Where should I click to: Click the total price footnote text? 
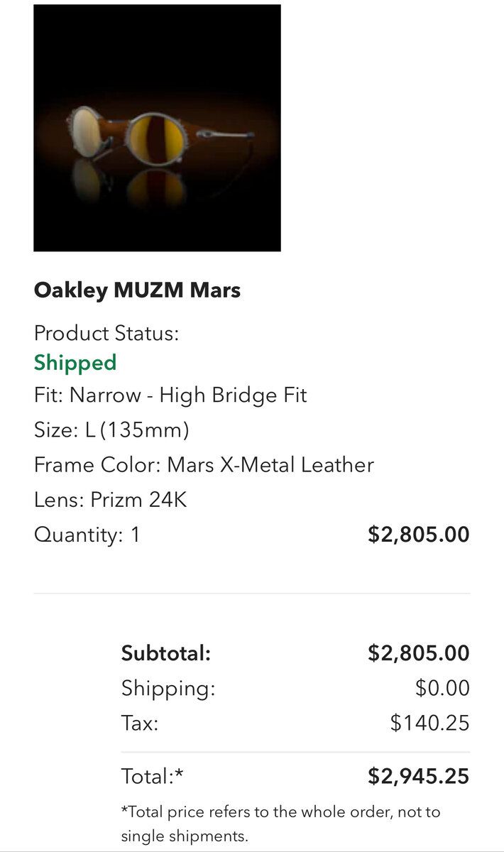click(x=280, y=824)
